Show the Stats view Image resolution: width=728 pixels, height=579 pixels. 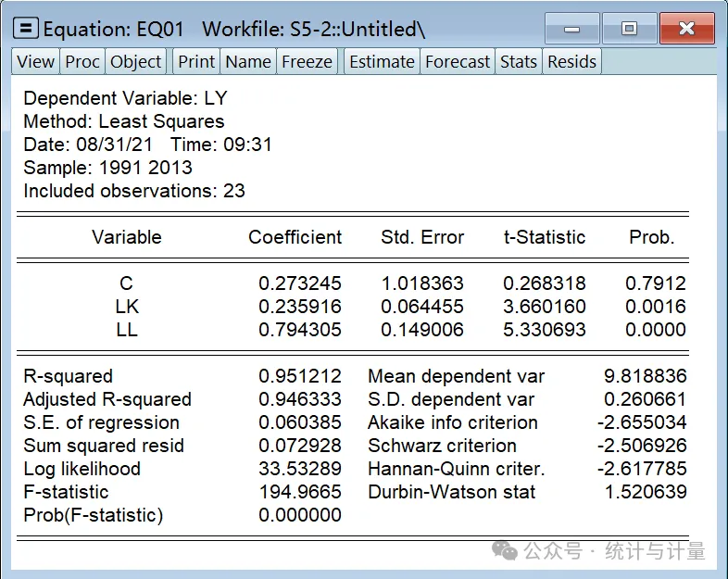(519, 61)
